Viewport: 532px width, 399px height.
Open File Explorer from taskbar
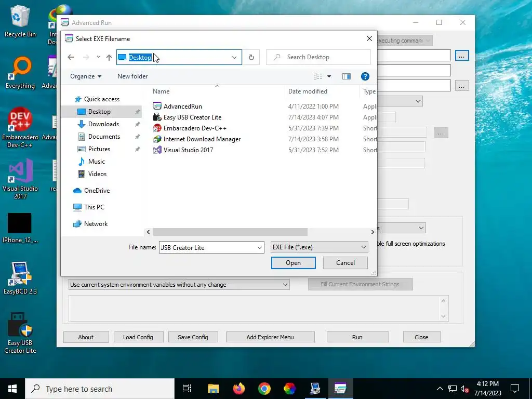(214, 389)
